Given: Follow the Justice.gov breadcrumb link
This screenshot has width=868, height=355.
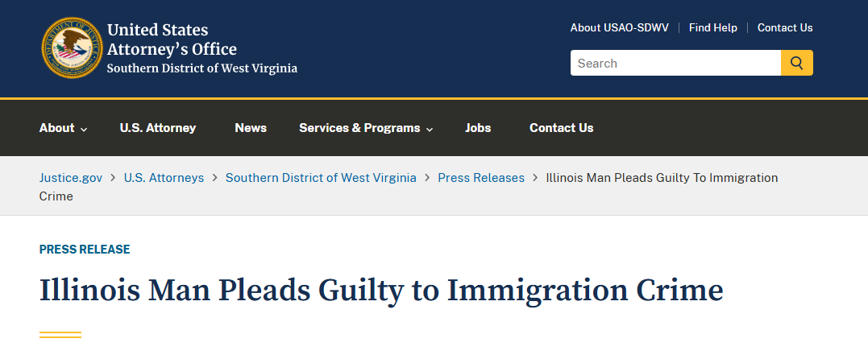Looking at the screenshot, I should click(x=71, y=177).
